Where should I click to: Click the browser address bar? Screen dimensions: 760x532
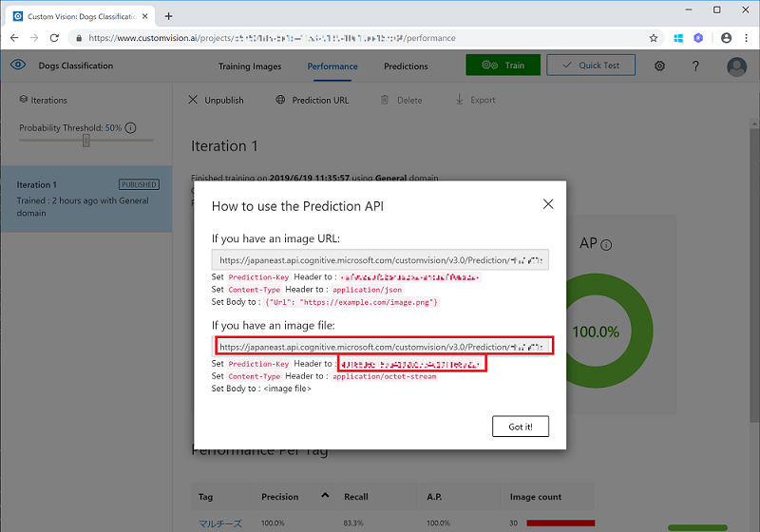tap(366, 38)
